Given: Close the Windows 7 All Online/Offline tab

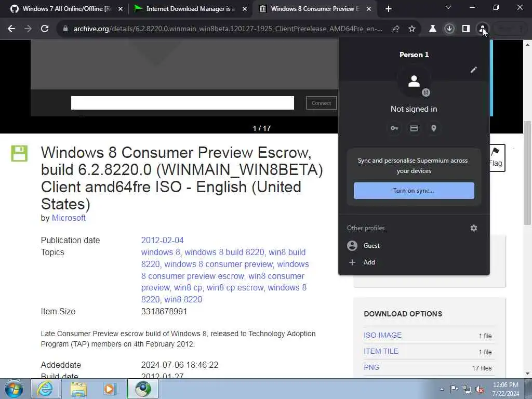Looking at the screenshot, I should pyautogui.click(x=121, y=9).
